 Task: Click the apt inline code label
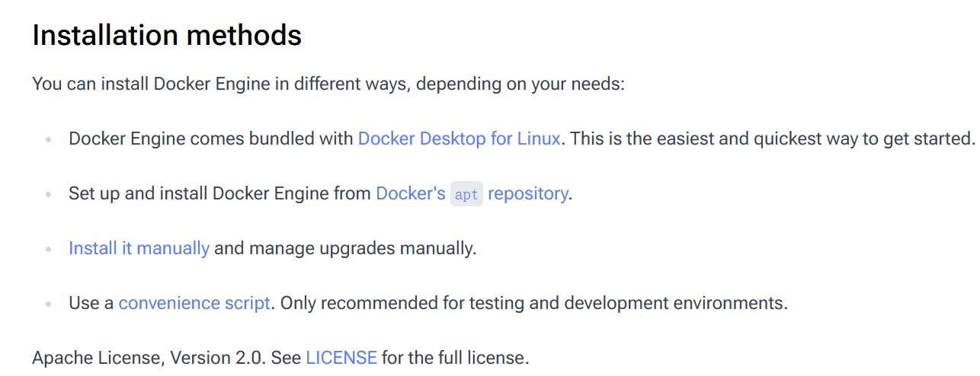466,194
